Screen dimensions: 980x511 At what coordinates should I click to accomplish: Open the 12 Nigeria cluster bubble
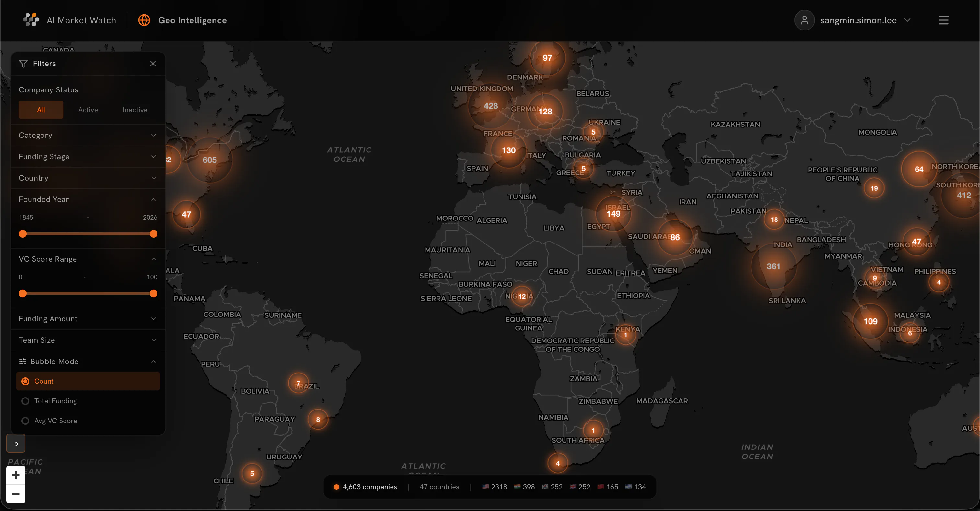tap(522, 296)
